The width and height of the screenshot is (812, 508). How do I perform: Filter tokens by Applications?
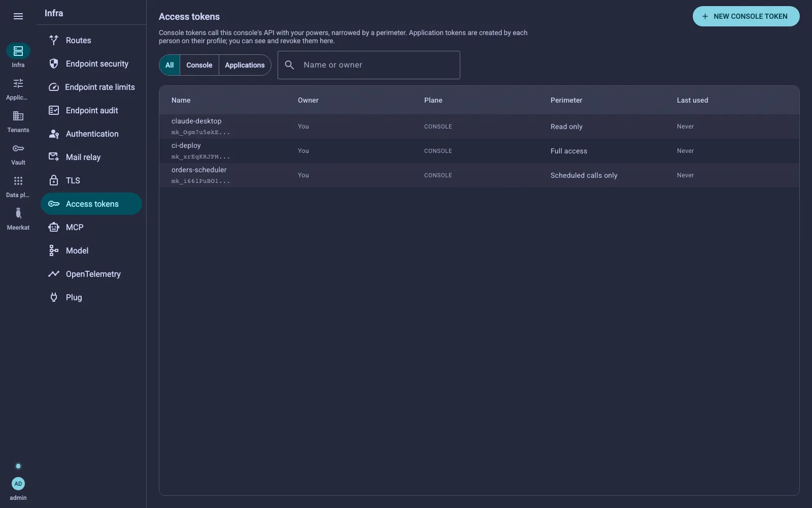coord(245,65)
